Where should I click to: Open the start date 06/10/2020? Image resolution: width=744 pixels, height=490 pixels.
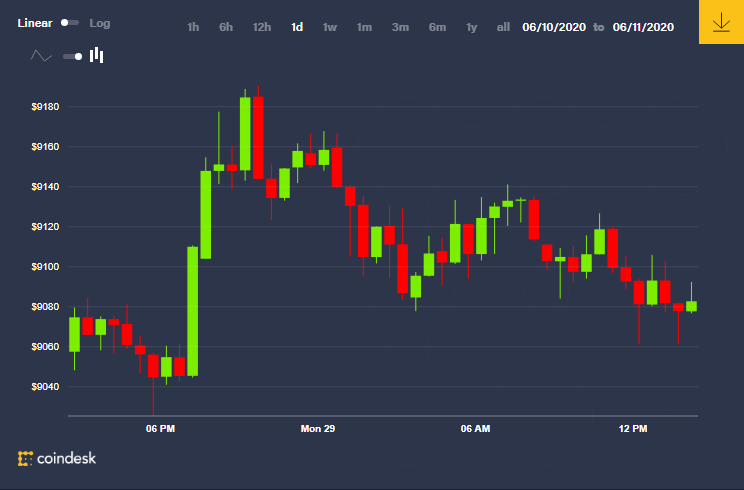pos(554,27)
